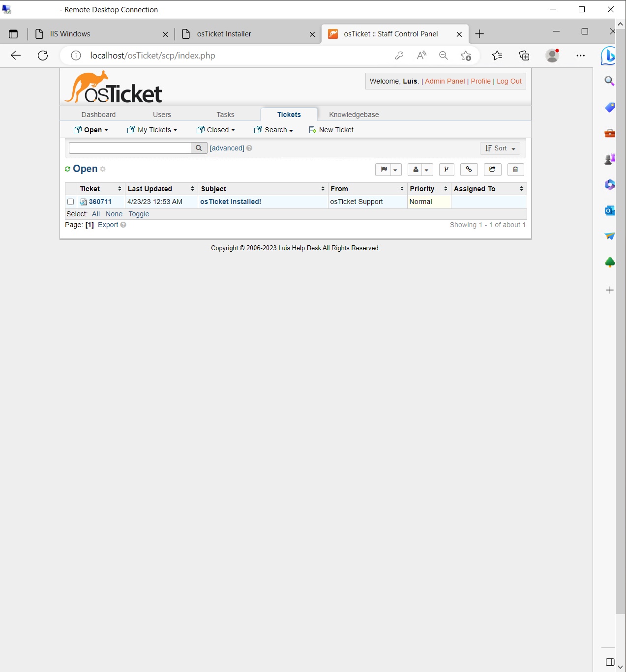The height and width of the screenshot is (672, 626).
Task: Click the link tickets icon
Action: coord(469,170)
